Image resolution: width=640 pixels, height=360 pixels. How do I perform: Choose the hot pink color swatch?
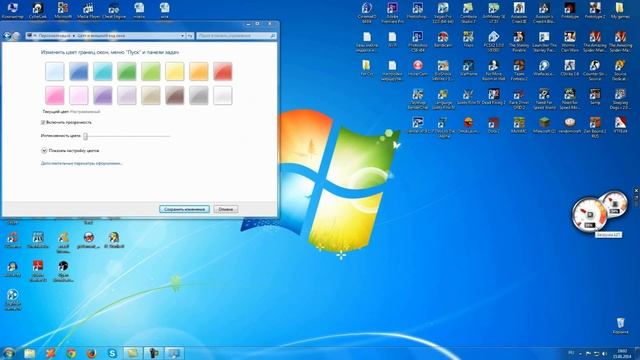click(55, 96)
